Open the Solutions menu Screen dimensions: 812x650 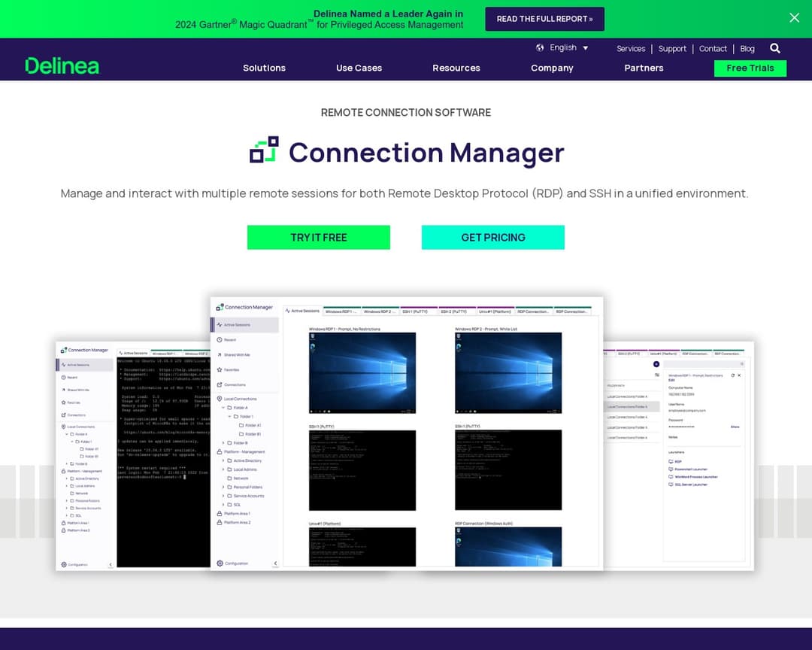(x=264, y=68)
